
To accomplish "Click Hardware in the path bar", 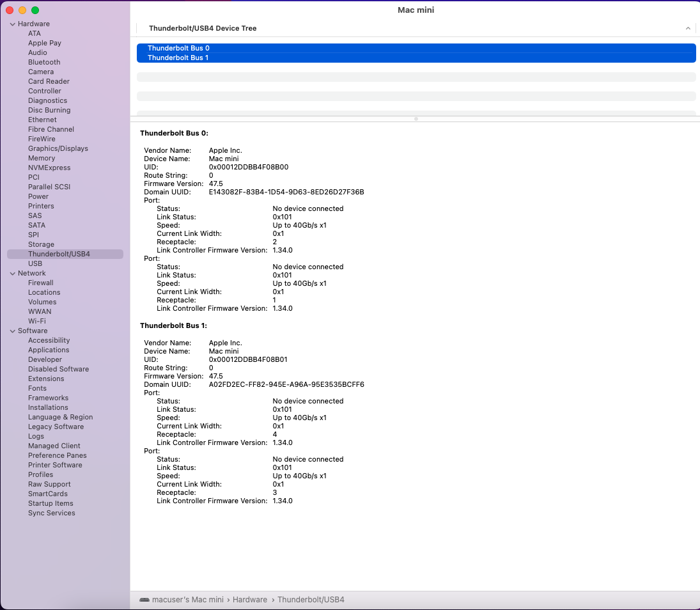I will (249, 600).
